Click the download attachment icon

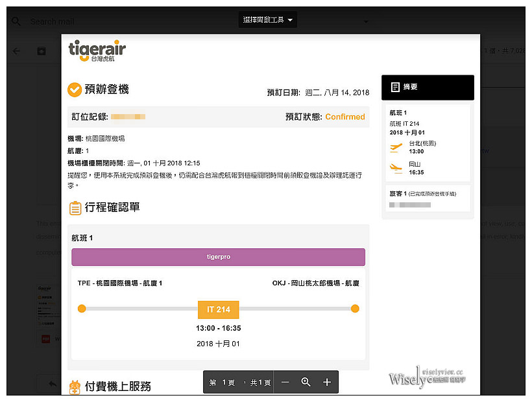pos(42,51)
